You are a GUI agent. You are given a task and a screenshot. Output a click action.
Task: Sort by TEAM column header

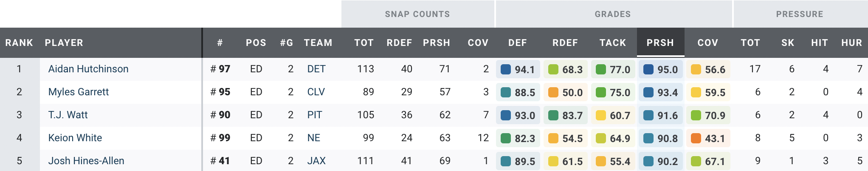(x=318, y=43)
